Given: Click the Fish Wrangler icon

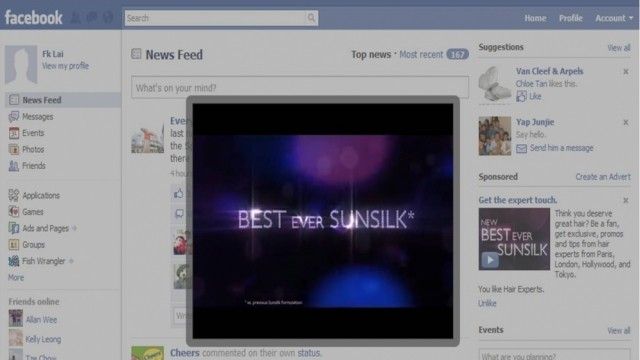Looking at the screenshot, I should pos(14,261).
